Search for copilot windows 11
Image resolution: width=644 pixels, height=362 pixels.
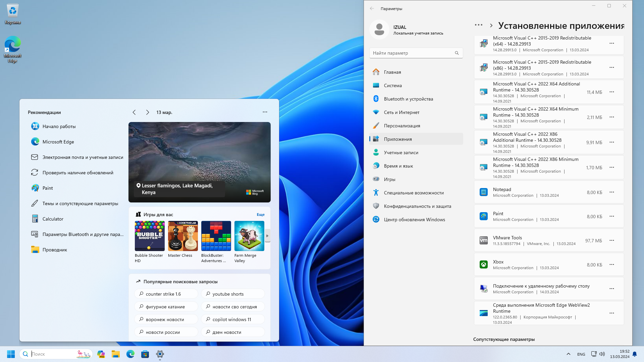click(233, 319)
